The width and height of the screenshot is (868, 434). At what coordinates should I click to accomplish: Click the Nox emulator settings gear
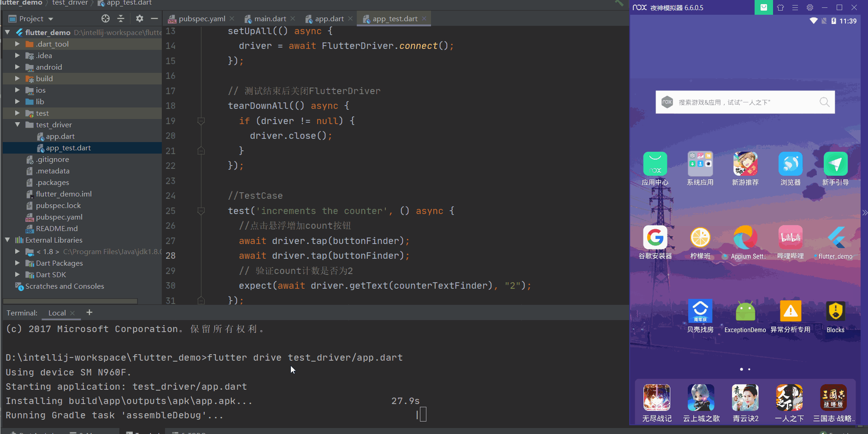tap(810, 7)
